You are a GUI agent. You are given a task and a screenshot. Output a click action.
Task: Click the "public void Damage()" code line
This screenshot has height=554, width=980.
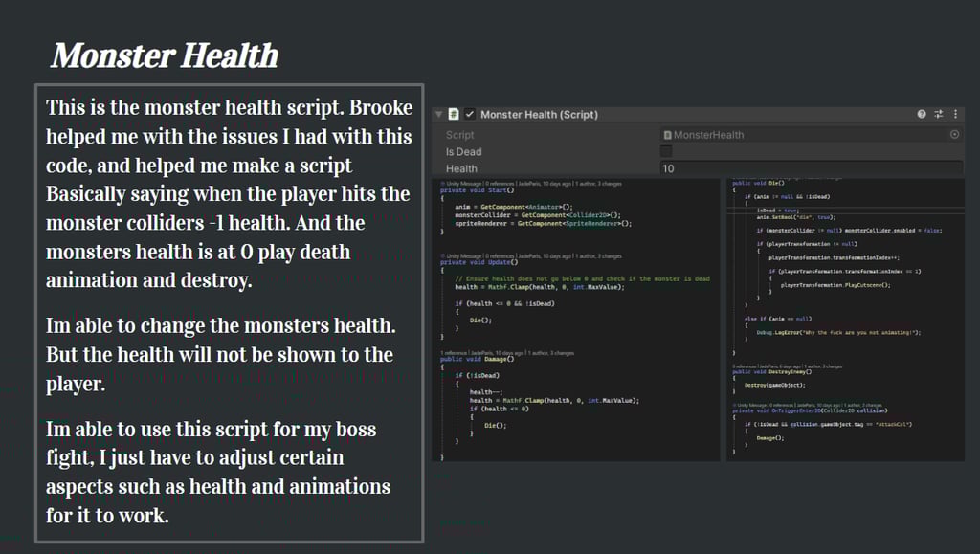(x=477, y=359)
